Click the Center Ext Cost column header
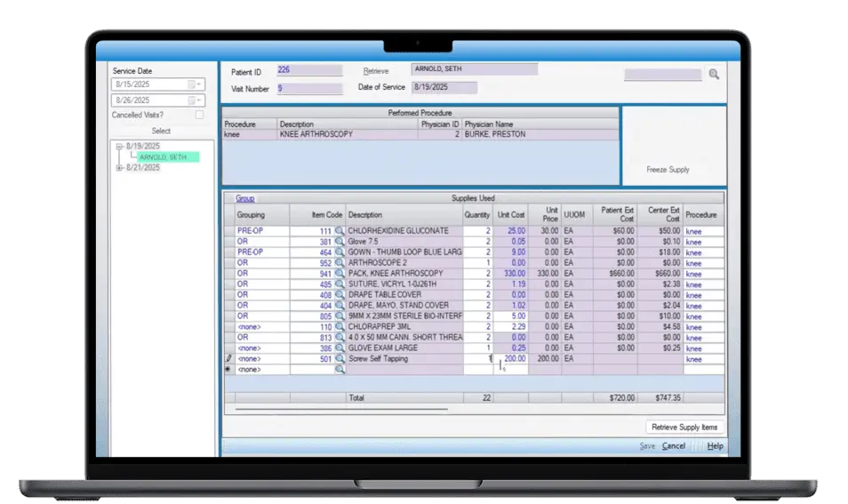This screenshot has height=504, width=848. (x=660, y=215)
